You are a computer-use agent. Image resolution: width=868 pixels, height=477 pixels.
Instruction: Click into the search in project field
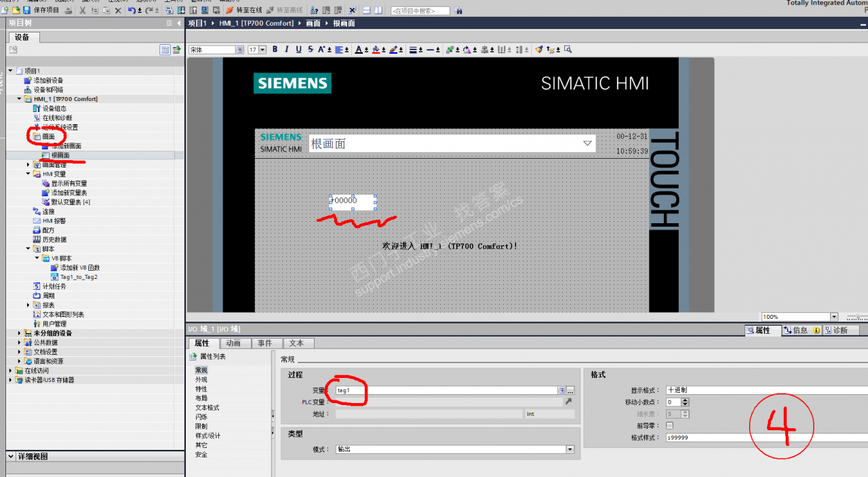[x=420, y=11]
